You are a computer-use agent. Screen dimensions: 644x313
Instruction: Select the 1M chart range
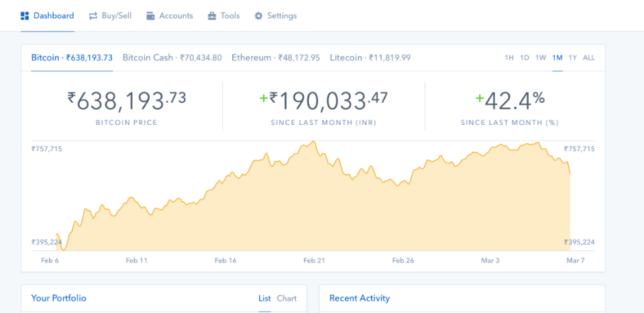(557, 58)
